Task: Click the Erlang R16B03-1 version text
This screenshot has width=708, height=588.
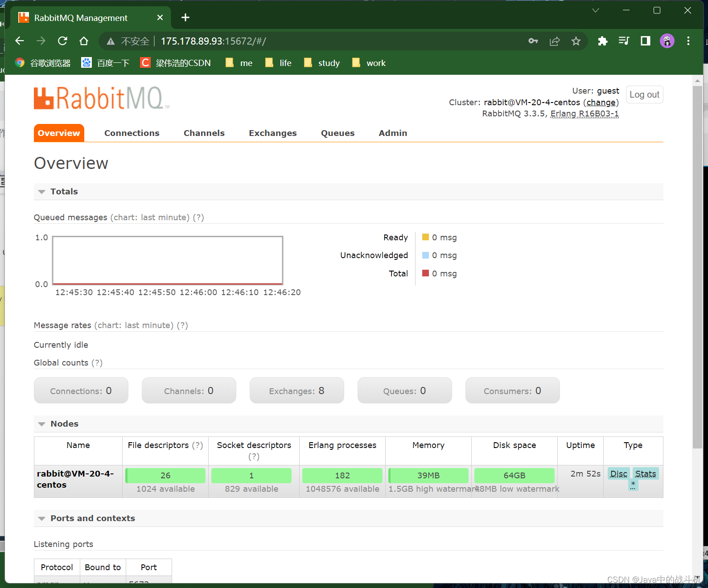Action: click(x=585, y=114)
